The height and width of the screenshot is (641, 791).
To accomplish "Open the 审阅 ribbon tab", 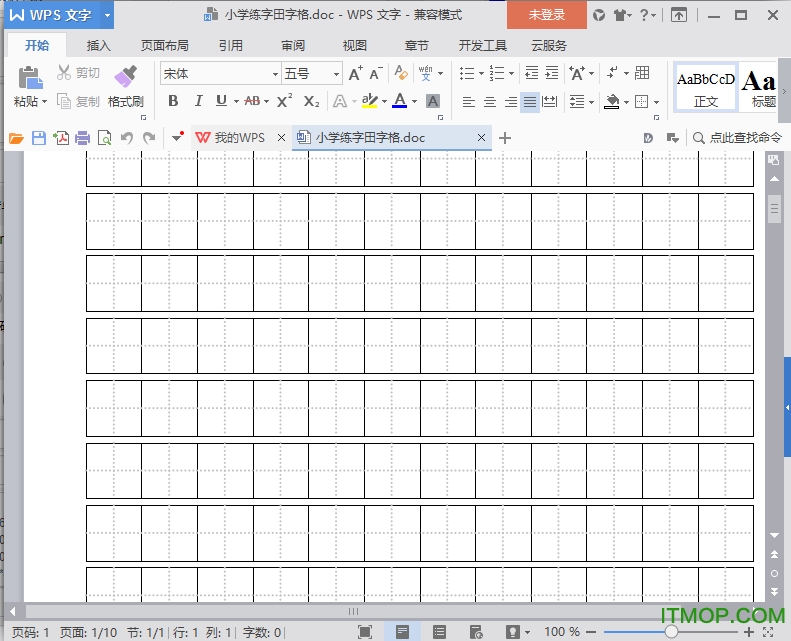I will point(293,46).
